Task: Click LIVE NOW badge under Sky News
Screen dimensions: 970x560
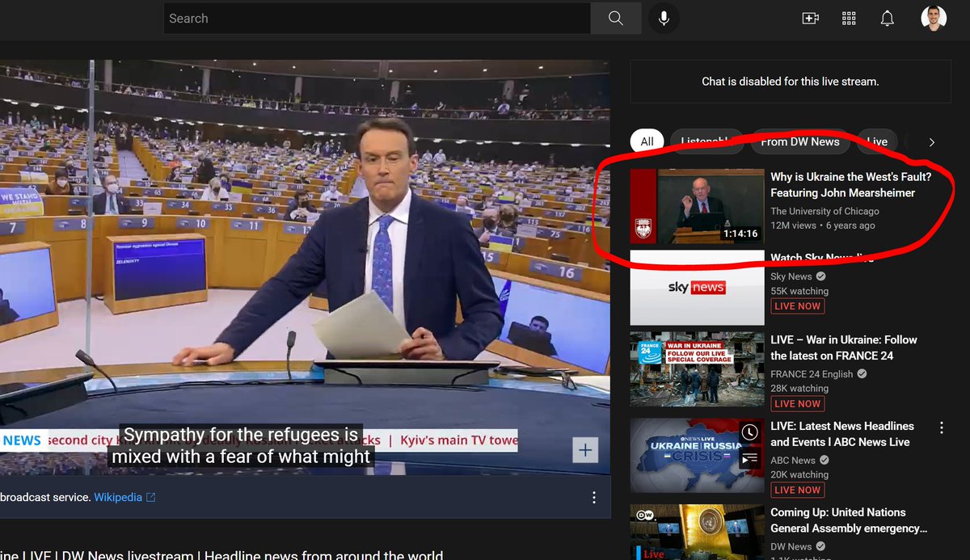Action: [797, 306]
